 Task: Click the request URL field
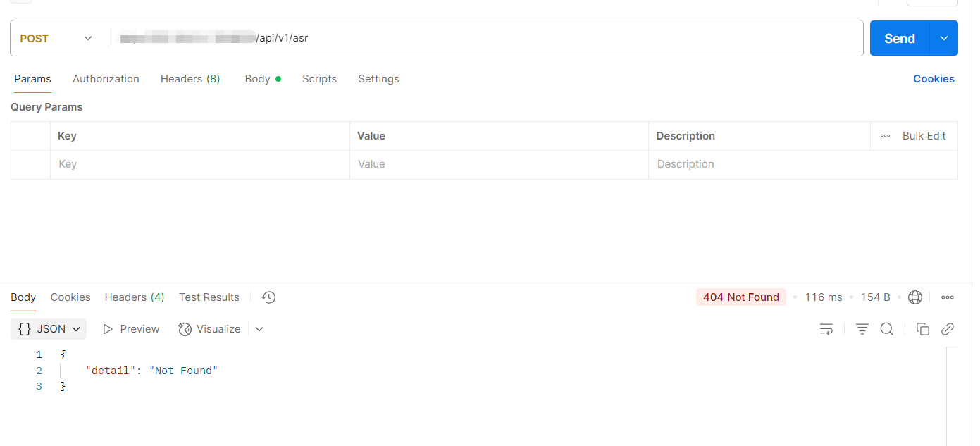tap(486, 39)
